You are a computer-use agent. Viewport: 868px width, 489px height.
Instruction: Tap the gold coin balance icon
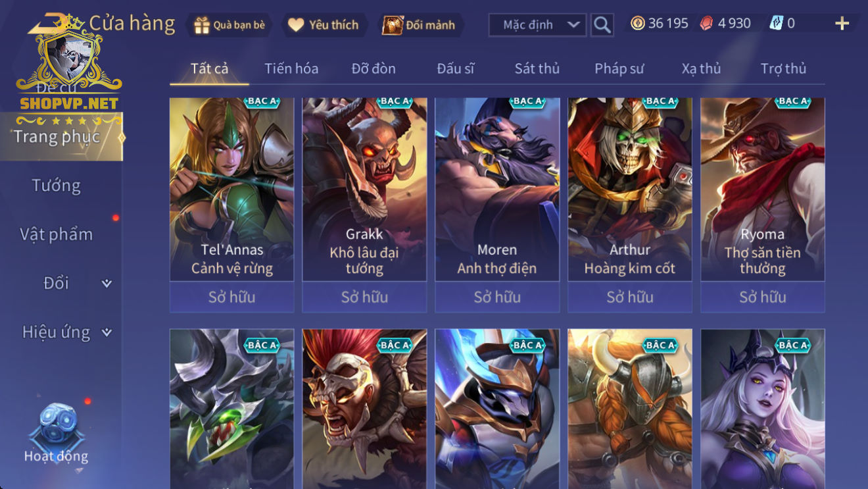coord(637,24)
